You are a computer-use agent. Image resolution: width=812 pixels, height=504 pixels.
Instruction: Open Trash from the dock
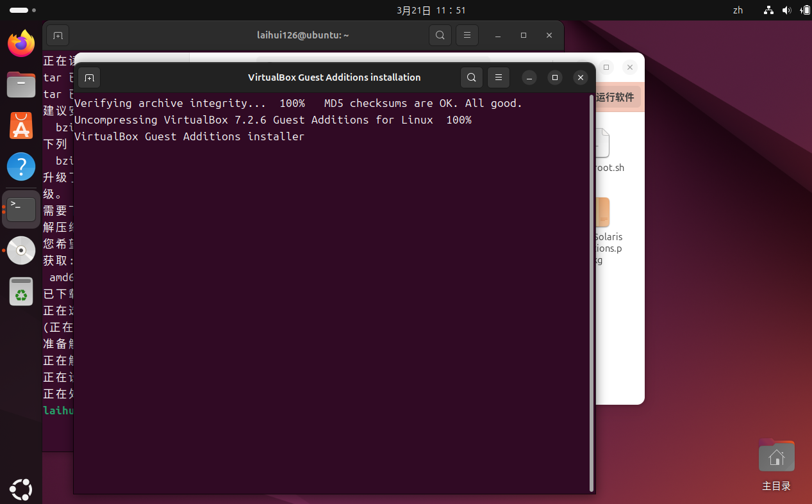pyautogui.click(x=21, y=291)
